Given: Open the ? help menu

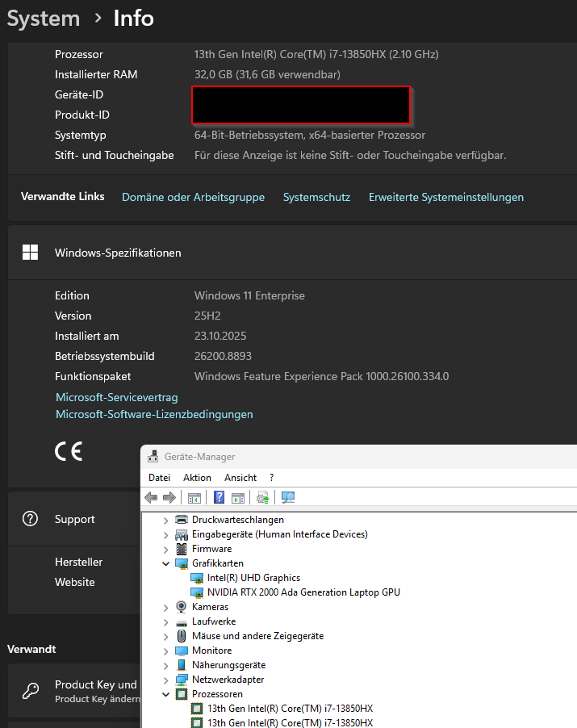Looking at the screenshot, I should 272,477.
